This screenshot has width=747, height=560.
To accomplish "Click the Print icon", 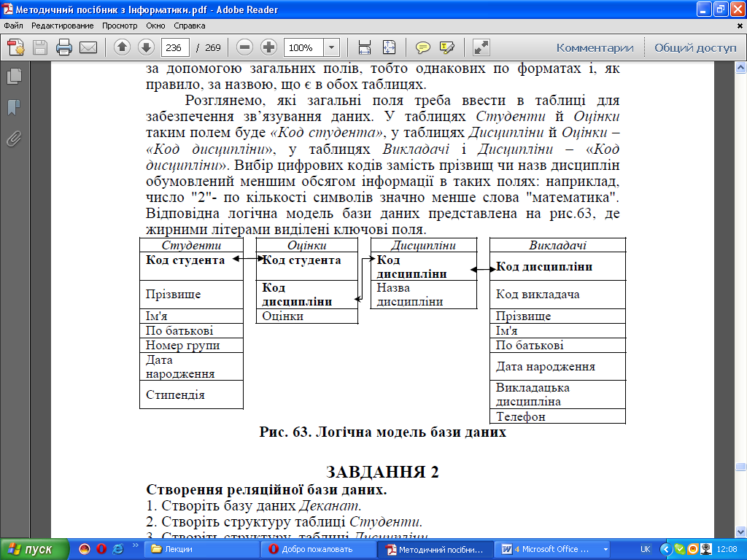I will [x=64, y=47].
